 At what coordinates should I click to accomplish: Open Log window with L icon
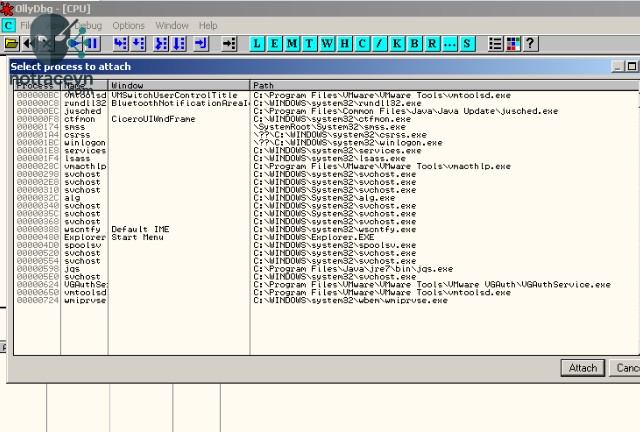pos(257,44)
